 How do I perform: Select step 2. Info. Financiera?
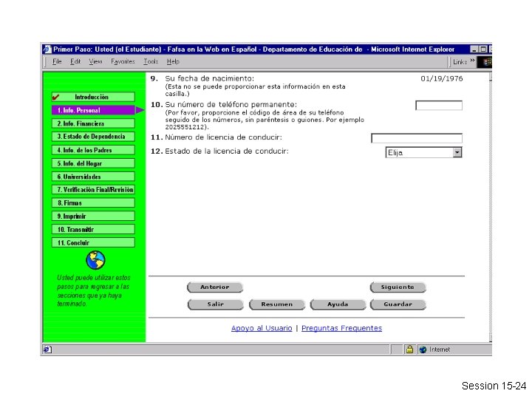point(93,123)
